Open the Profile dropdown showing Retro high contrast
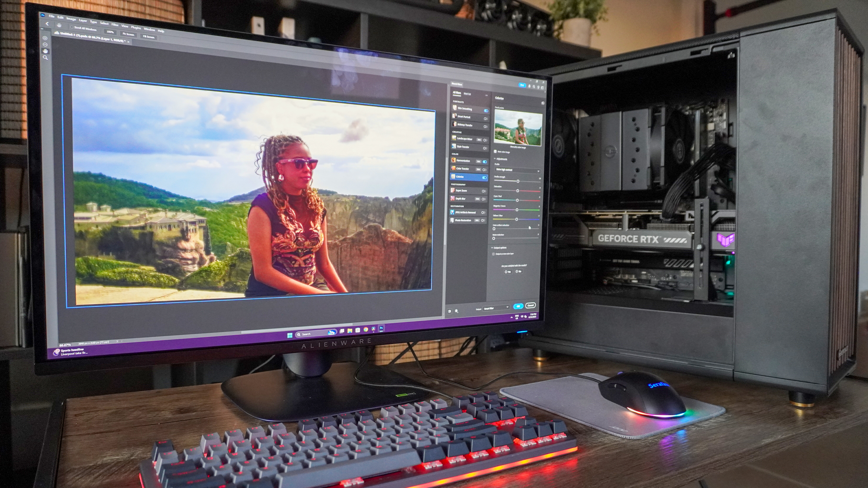The image size is (868, 488). [x=517, y=170]
